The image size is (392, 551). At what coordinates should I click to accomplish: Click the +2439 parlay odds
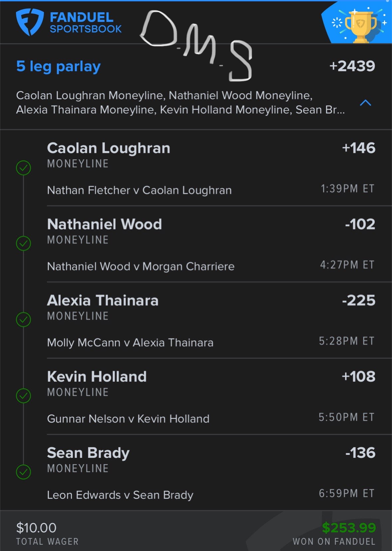pos(352,66)
